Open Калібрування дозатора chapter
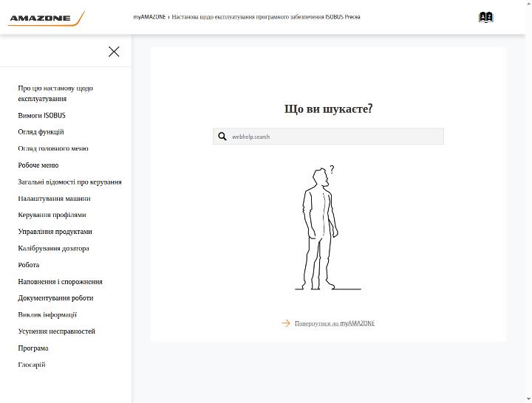 pyautogui.click(x=53, y=249)
